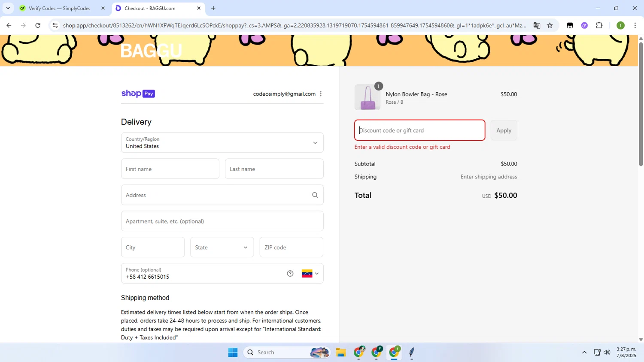Open network settings tray icon
The height and width of the screenshot is (362, 644).
pyautogui.click(x=597, y=353)
